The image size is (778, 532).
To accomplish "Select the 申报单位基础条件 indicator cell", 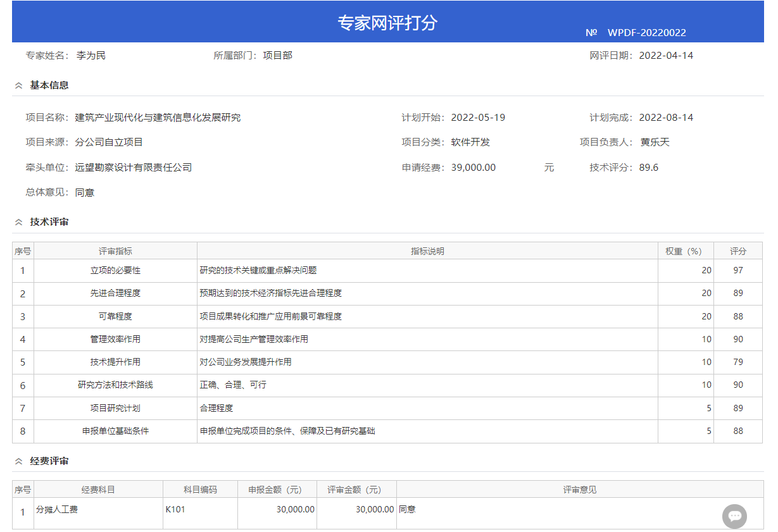I will 115,431.
